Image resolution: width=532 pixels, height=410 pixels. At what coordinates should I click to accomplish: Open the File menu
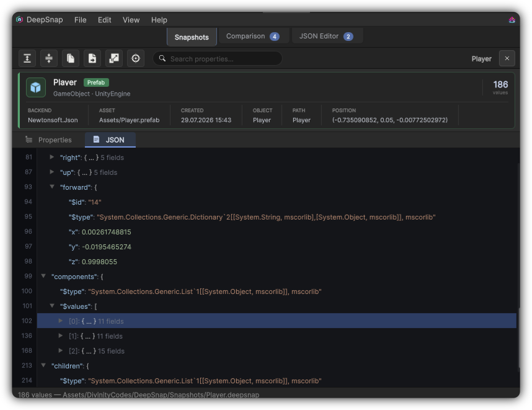point(81,20)
